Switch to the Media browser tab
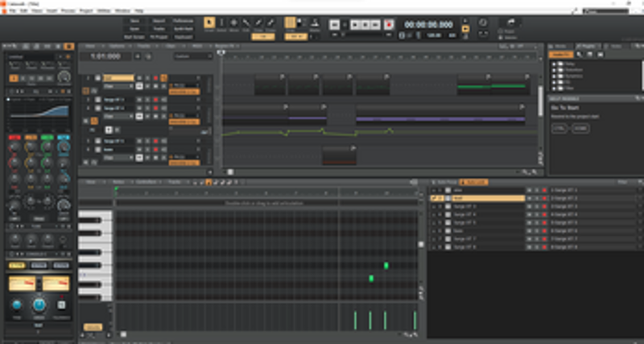 (560, 46)
